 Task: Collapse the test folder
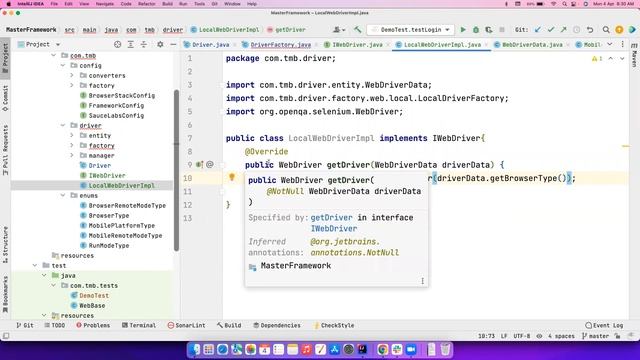[35, 265]
